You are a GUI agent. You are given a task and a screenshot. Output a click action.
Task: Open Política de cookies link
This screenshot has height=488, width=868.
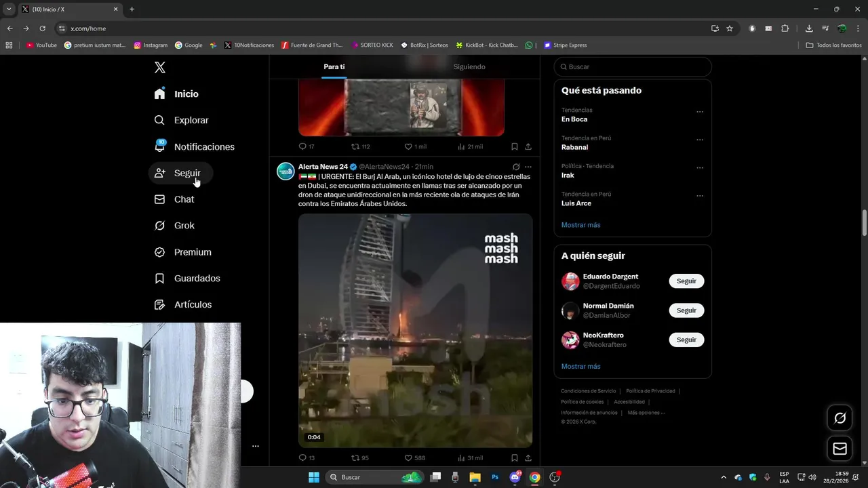tap(582, 402)
